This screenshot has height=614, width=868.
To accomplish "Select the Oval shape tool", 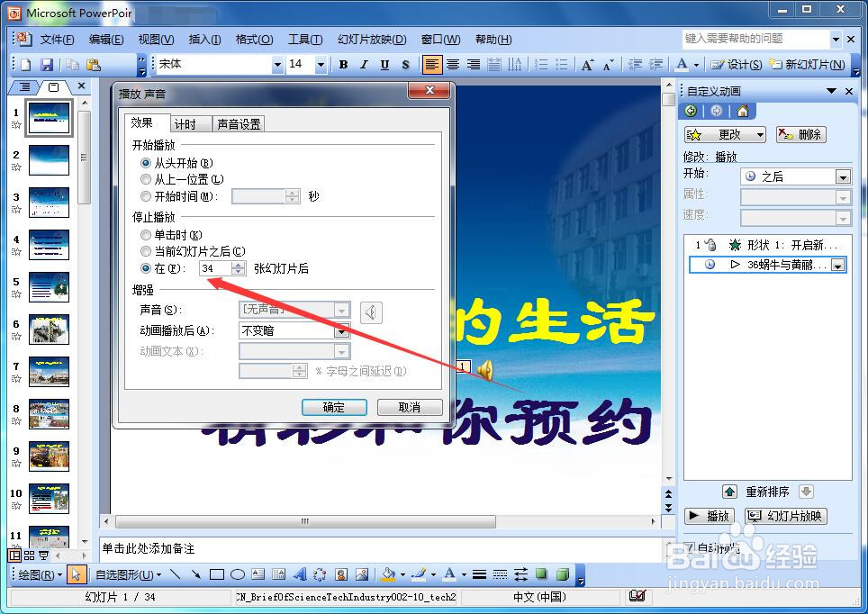I will pyautogui.click(x=238, y=574).
